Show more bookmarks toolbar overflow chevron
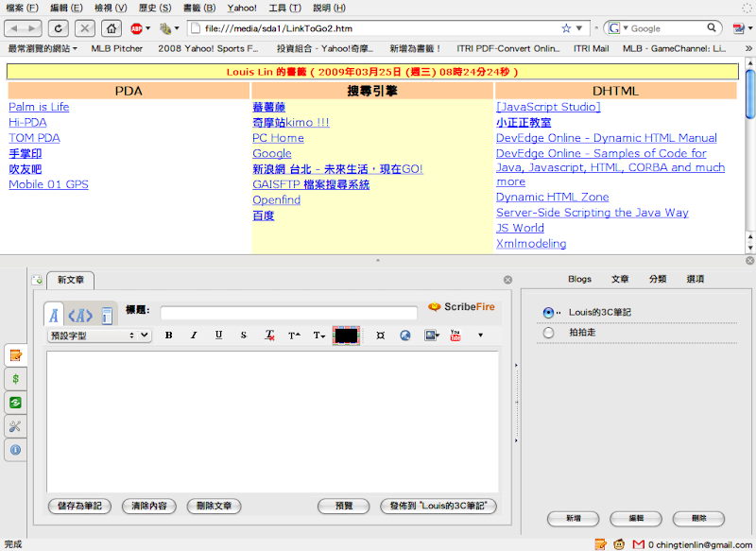Screen dimensions: 756x551 tap(748, 49)
